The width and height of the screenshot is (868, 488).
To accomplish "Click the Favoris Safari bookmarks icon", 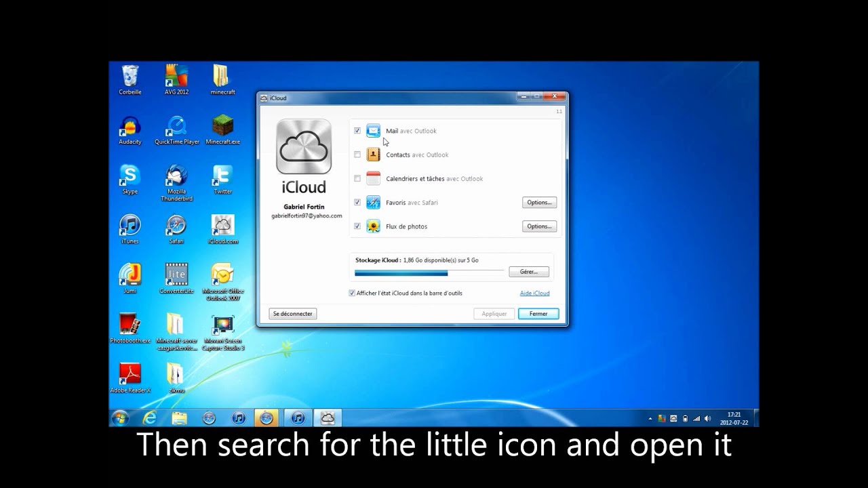I will click(374, 202).
